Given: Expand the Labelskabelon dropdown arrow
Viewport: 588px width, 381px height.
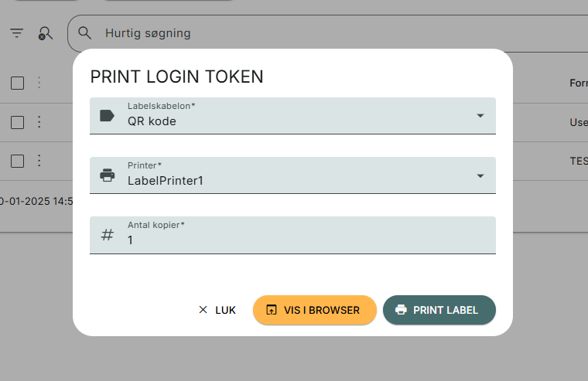Looking at the screenshot, I should [480, 116].
